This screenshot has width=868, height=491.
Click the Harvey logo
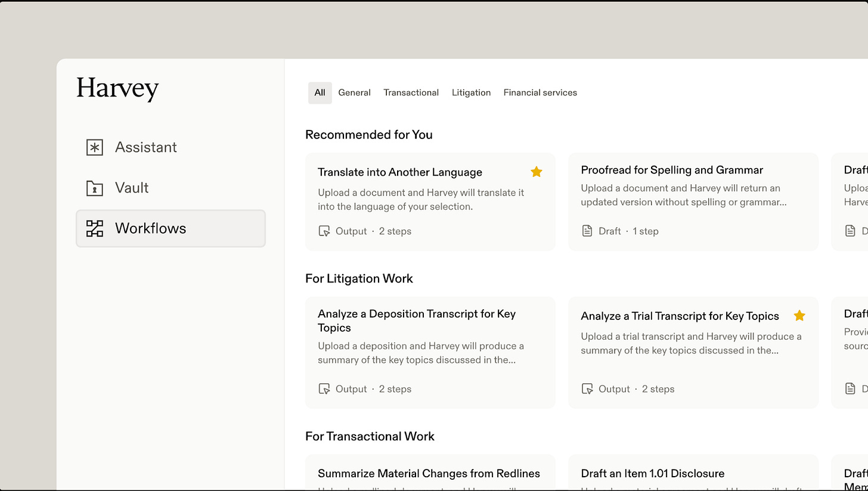coord(117,89)
